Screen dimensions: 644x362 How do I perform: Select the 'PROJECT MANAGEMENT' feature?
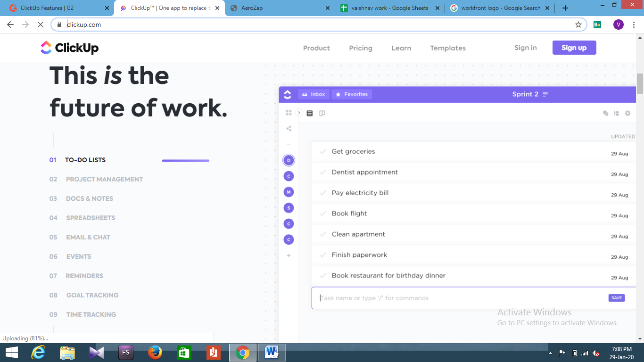[104, 179]
